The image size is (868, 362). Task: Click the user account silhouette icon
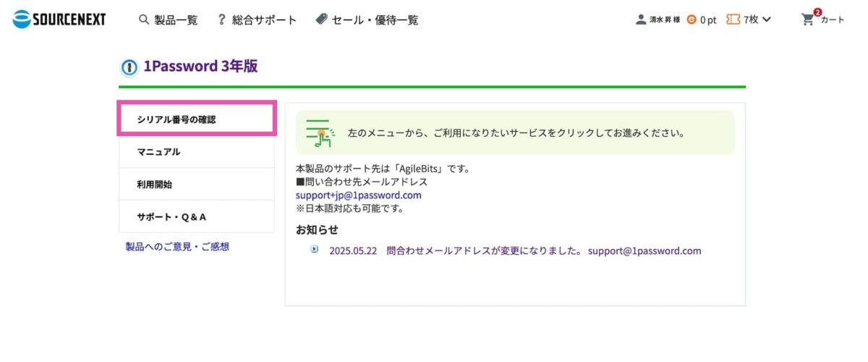point(641,20)
